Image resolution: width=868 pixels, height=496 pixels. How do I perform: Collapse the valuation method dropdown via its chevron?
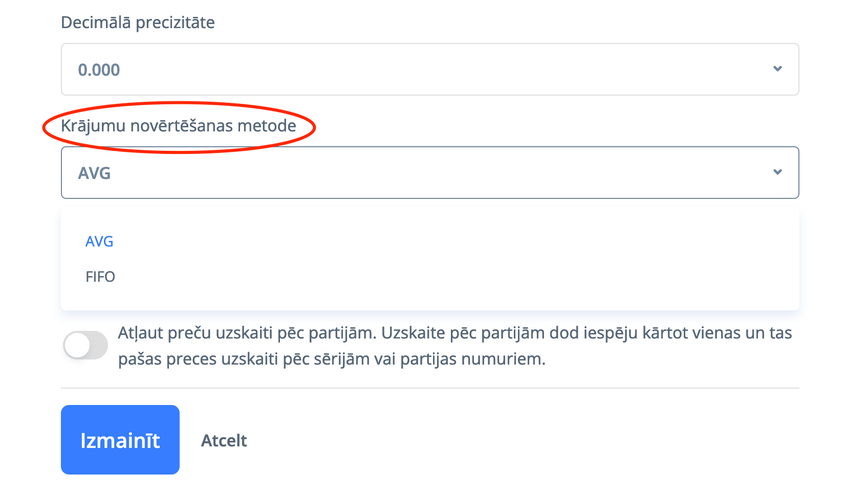coord(777,172)
